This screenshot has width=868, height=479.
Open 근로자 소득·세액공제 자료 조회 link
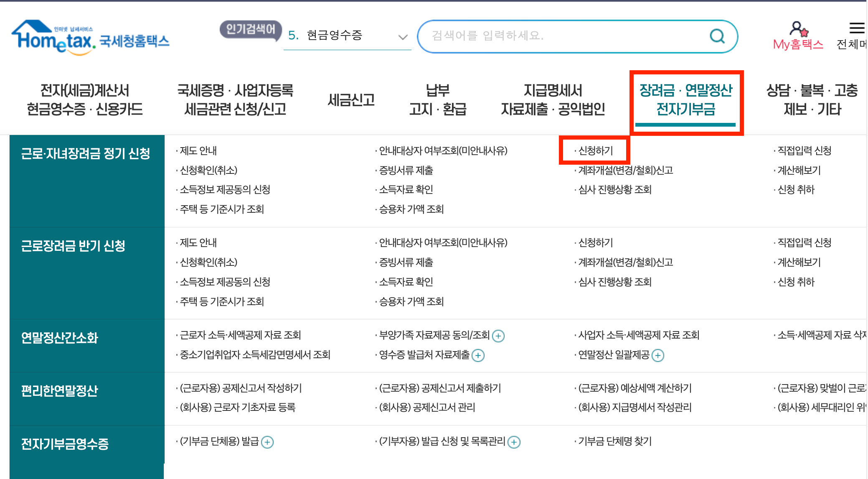click(x=240, y=335)
